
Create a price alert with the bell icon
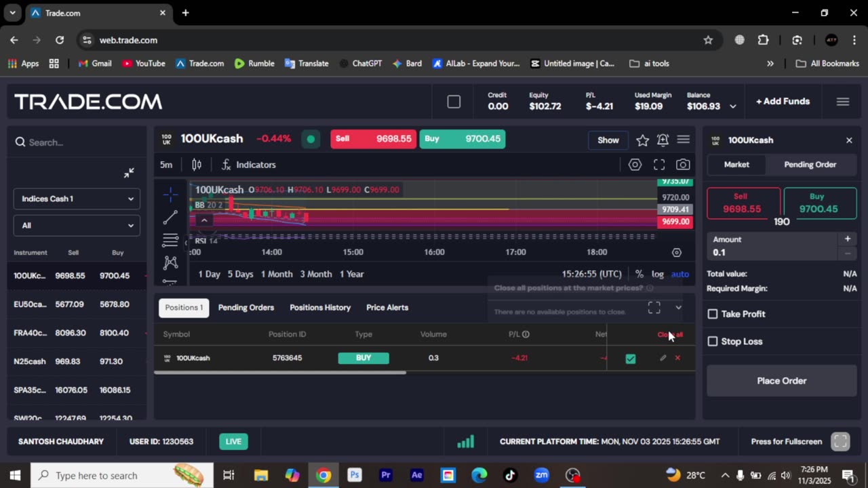(663, 140)
